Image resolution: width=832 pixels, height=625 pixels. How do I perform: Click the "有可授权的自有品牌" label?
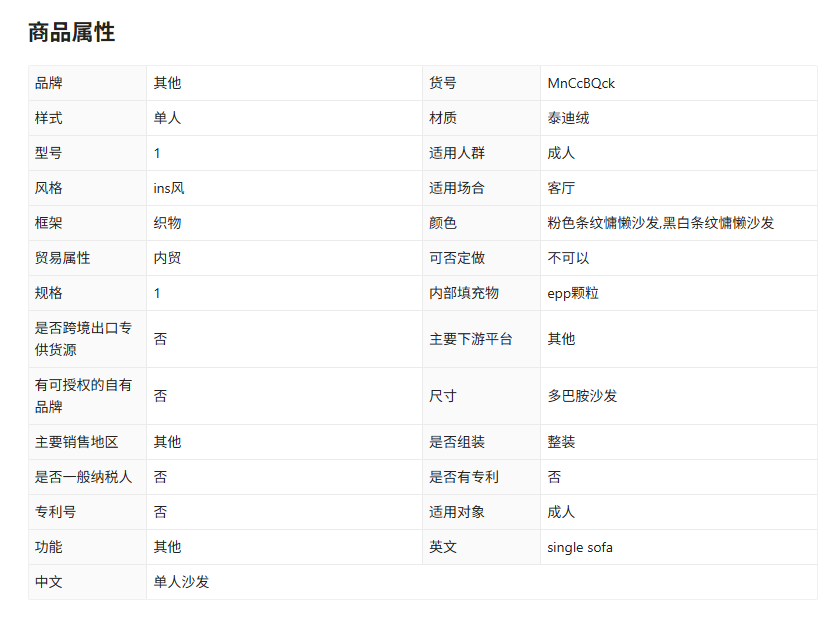click(83, 396)
